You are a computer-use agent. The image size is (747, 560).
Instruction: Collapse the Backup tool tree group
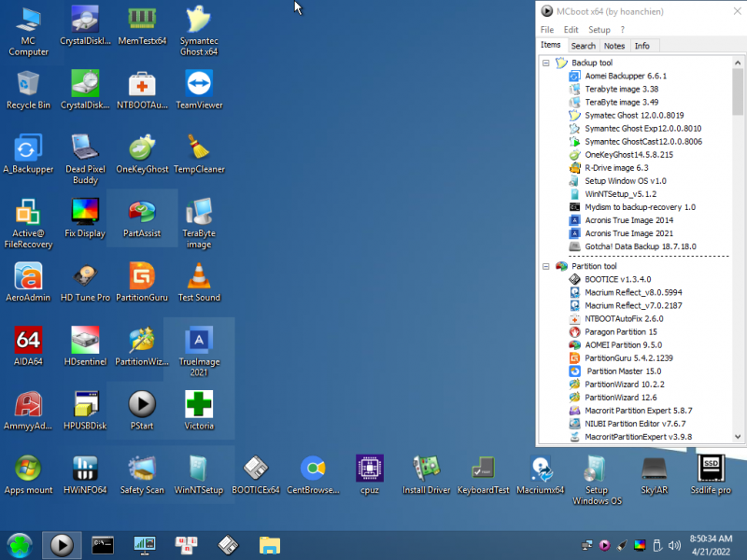point(546,63)
